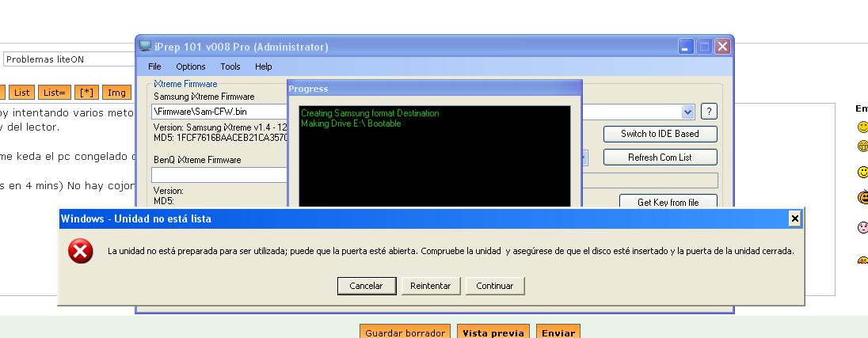This screenshot has height=338, width=868.
Task: Click the red error icon in dialog
Action: [80, 251]
